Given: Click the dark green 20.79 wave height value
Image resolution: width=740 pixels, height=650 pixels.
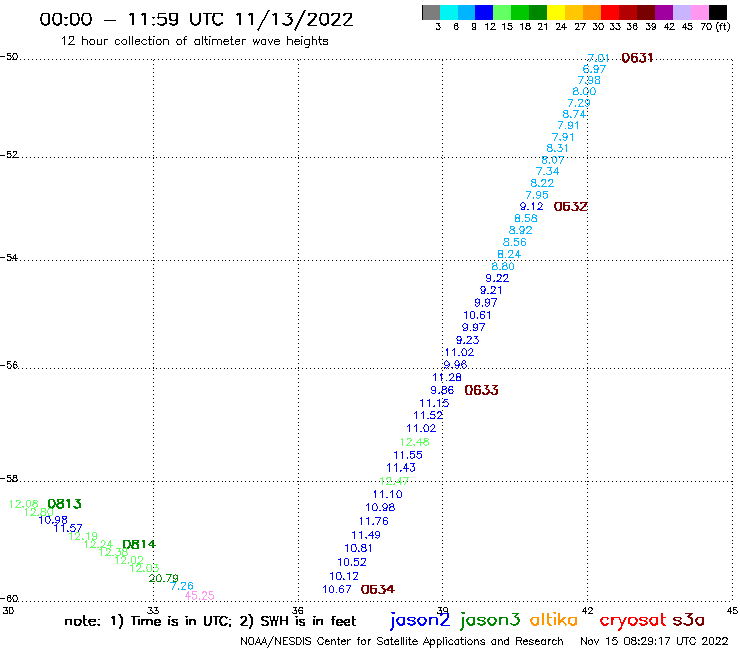Looking at the screenshot, I should click(163, 578).
